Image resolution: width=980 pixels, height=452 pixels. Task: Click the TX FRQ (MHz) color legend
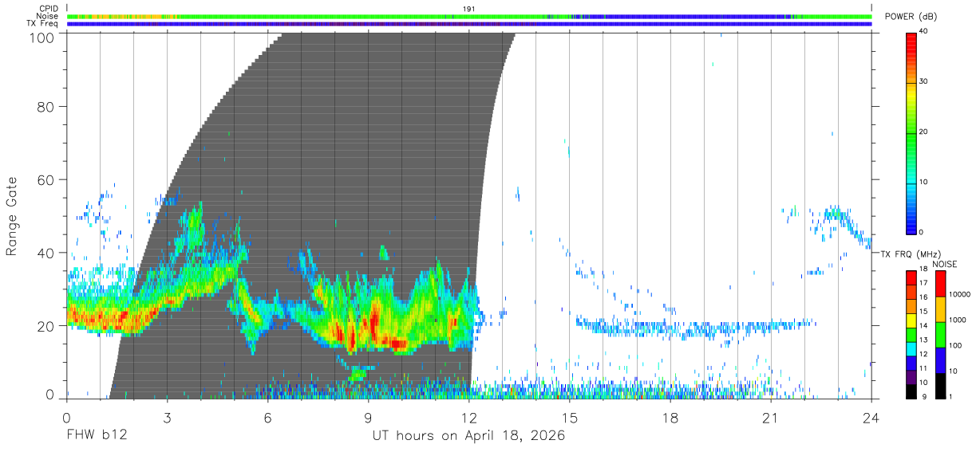click(x=911, y=335)
